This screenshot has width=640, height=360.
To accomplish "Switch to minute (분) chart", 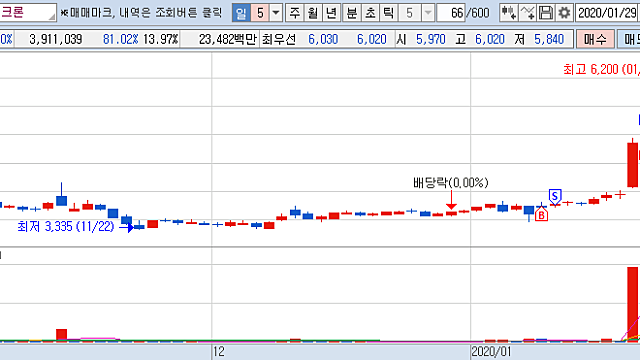I will pyautogui.click(x=351, y=13).
